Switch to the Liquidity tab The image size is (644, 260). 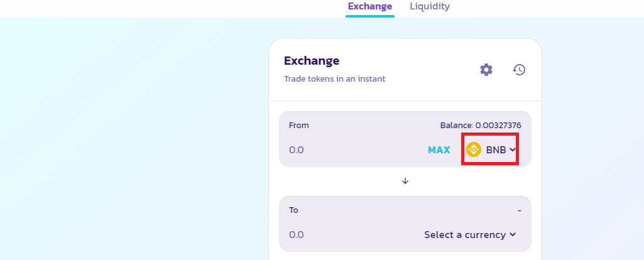430,6
